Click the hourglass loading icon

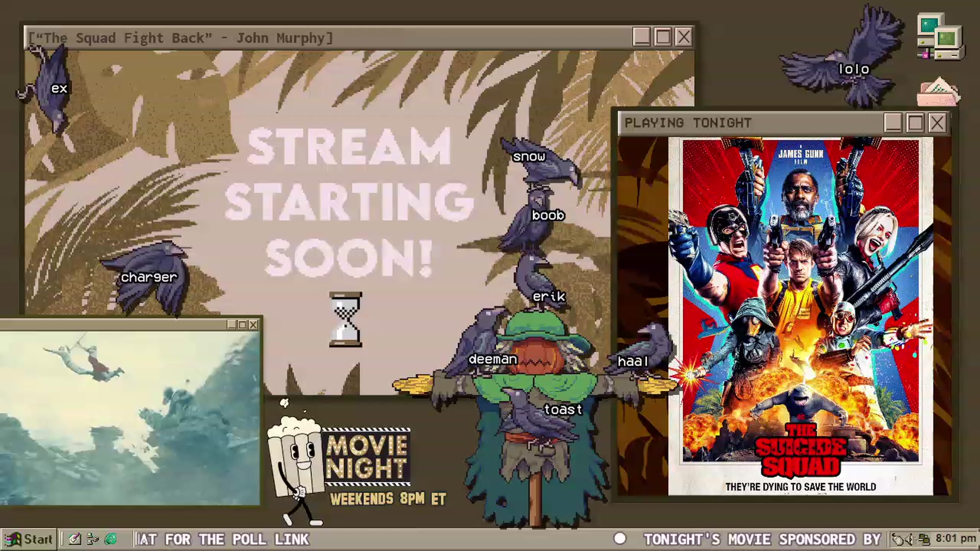click(x=346, y=320)
